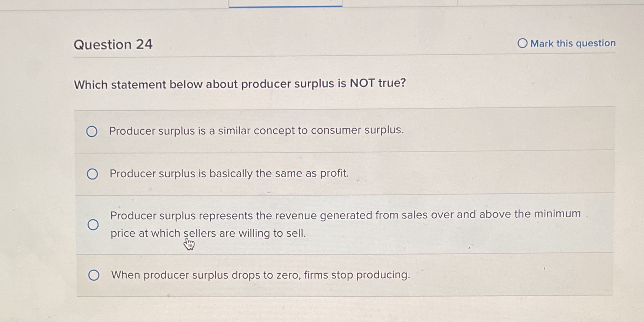Click the empty radio circle beside first answer
Image resolution: width=644 pixels, height=322 pixels.
(91, 131)
